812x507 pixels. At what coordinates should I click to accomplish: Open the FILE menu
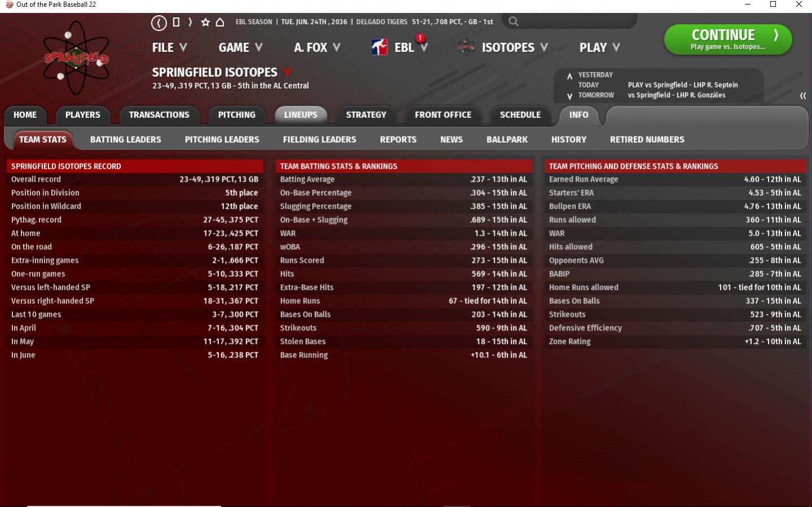point(169,47)
